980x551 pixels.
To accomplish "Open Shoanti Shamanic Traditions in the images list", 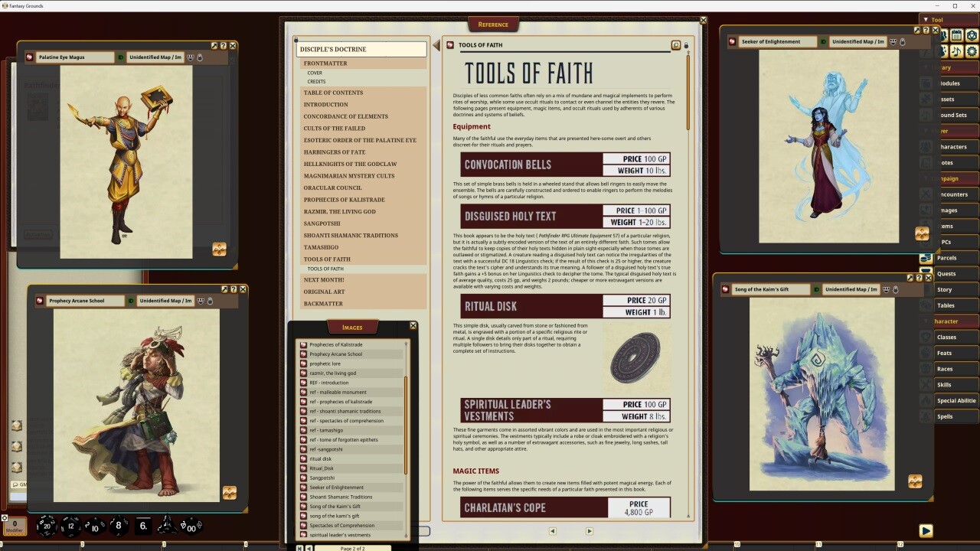I will 341,497.
